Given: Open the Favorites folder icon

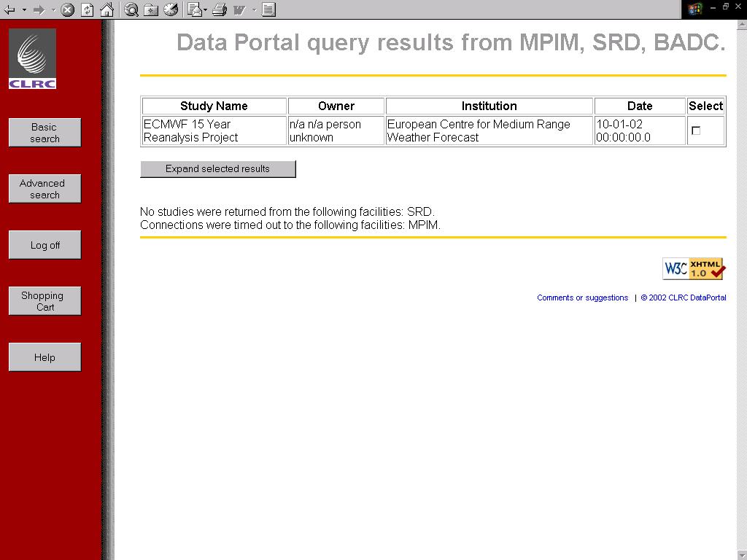Looking at the screenshot, I should (151, 9).
